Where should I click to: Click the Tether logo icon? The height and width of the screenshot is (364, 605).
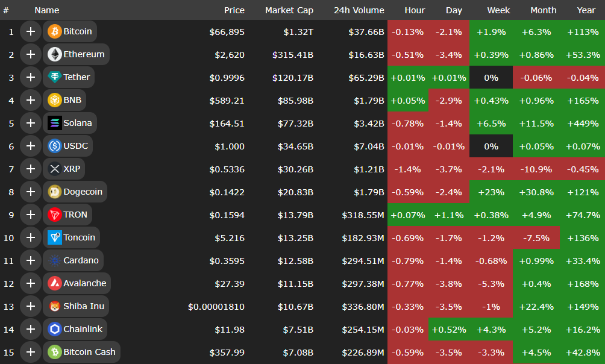click(x=55, y=77)
